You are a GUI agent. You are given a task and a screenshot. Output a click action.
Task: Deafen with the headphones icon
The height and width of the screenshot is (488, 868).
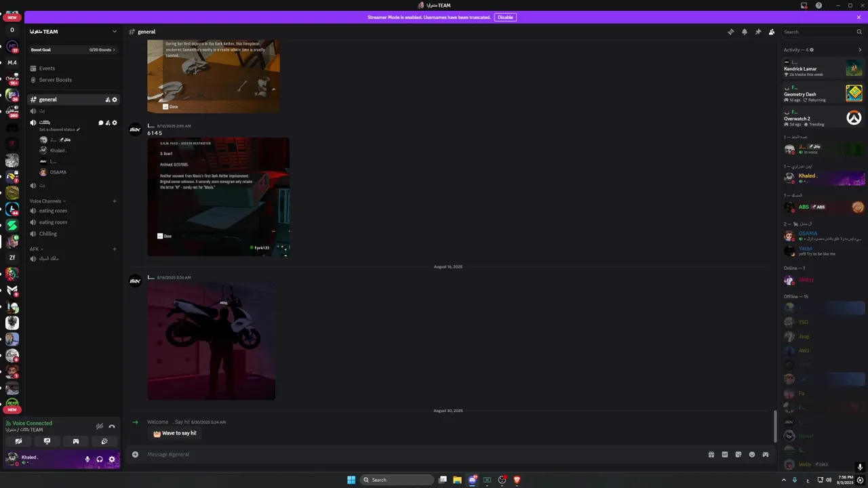tap(100, 460)
